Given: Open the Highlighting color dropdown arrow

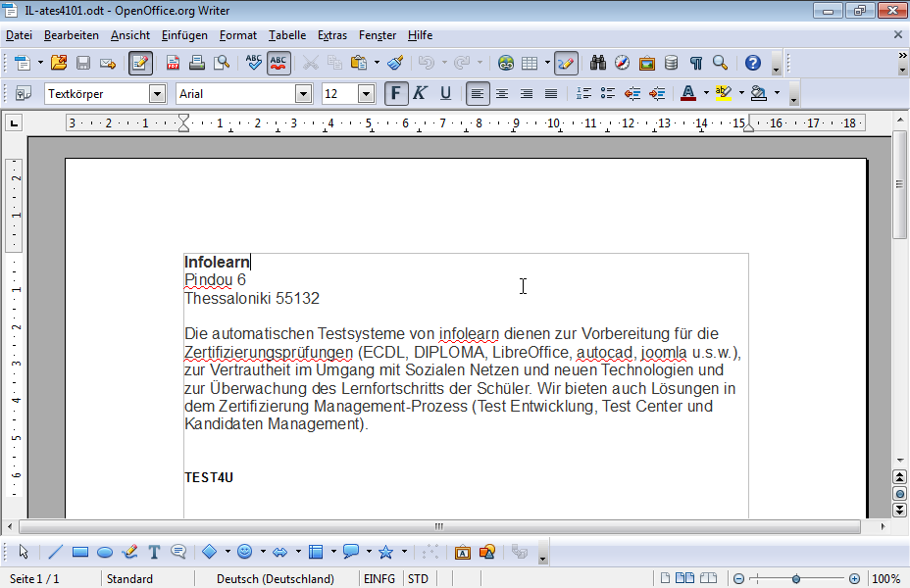Looking at the screenshot, I should tap(741, 93).
